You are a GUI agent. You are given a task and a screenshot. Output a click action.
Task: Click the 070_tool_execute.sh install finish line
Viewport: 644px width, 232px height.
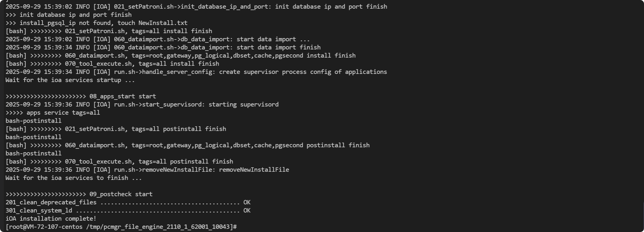112,64
